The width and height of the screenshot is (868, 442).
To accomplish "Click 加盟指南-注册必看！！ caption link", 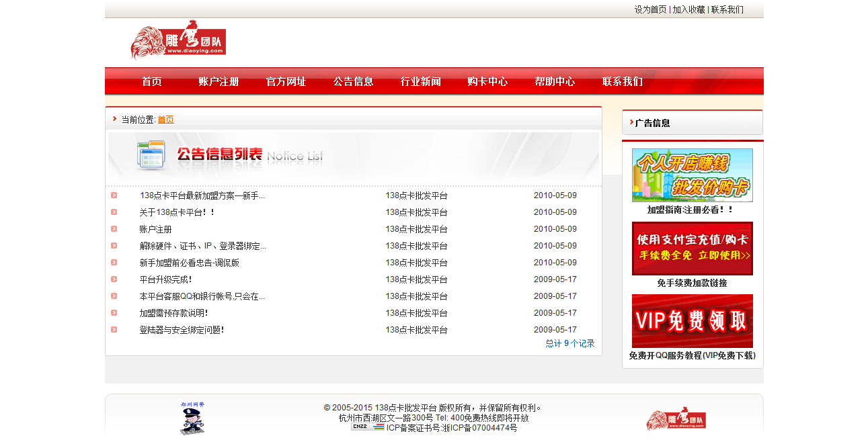I will [692, 210].
